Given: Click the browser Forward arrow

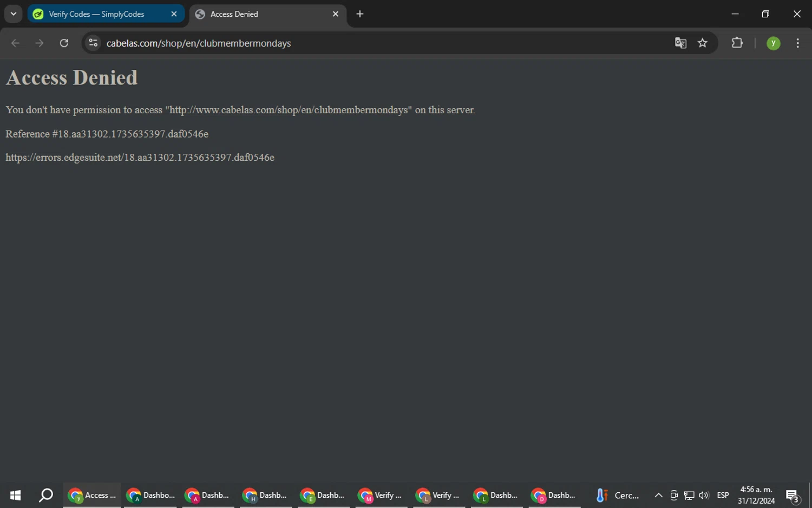Looking at the screenshot, I should click(40, 43).
